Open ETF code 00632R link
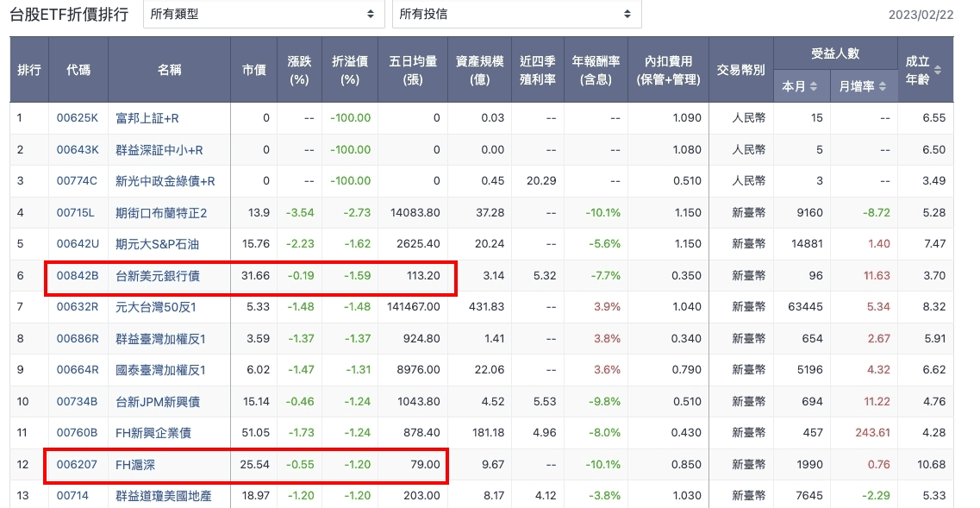The height and width of the screenshot is (508, 980). [78, 306]
